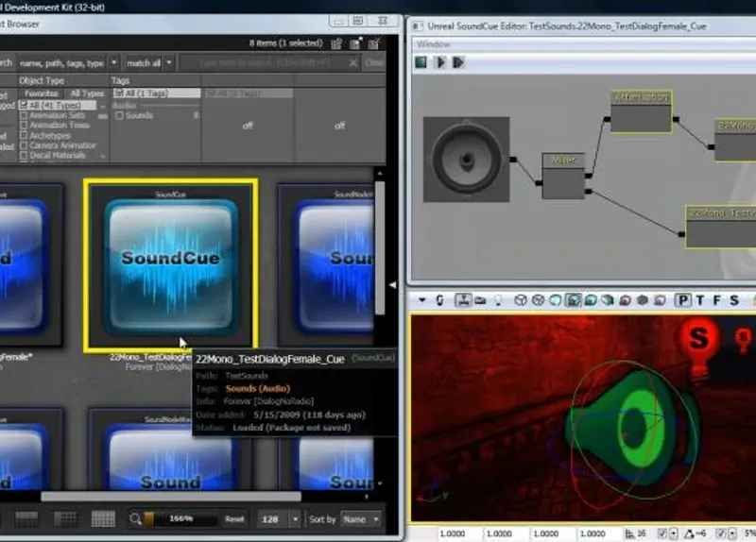756x542 pixels.
Task: Open viewport options dropdown arrow
Action: [x=421, y=300]
